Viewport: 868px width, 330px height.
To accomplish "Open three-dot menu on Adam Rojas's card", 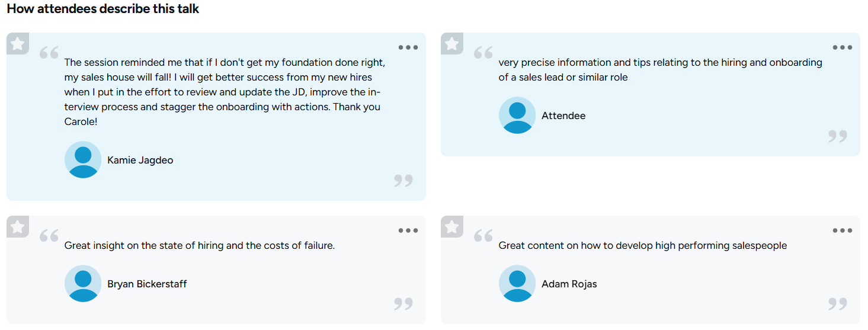I will click(x=842, y=230).
